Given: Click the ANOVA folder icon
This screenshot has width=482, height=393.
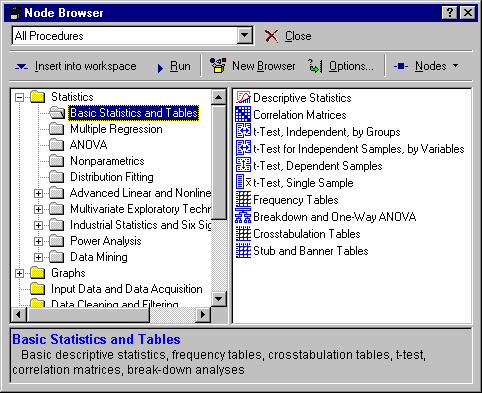Looking at the screenshot, I should click(57, 145).
